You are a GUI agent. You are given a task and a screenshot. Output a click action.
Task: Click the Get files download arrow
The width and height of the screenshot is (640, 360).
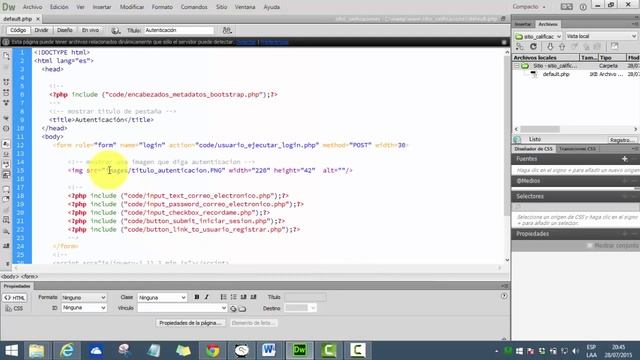click(x=550, y=47)
